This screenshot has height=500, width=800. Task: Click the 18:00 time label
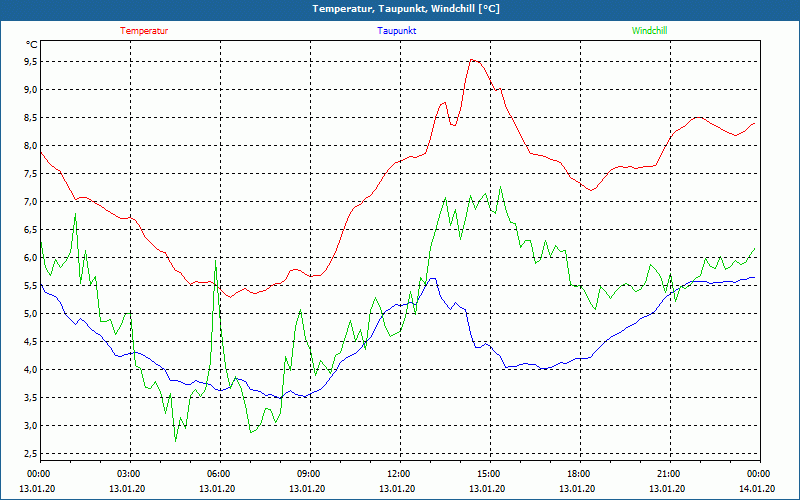point(577,474)
